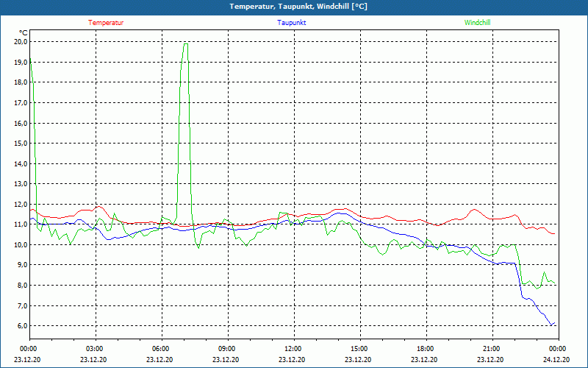588x368 pixels.
Task: Click the 7,0 y-axis label
Action: [x=22, y=305]
